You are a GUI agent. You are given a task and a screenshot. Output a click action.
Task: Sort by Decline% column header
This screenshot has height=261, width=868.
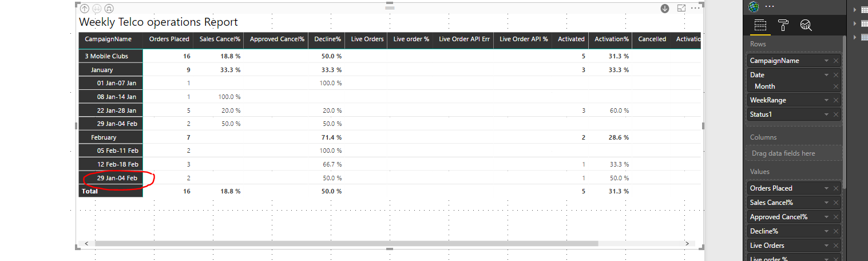[x=327, y=39]
